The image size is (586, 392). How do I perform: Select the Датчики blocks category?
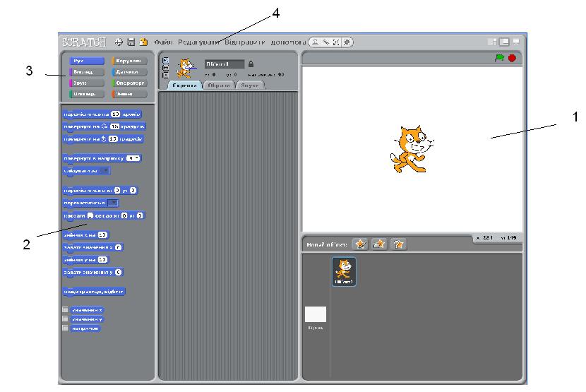pos(129,72)
